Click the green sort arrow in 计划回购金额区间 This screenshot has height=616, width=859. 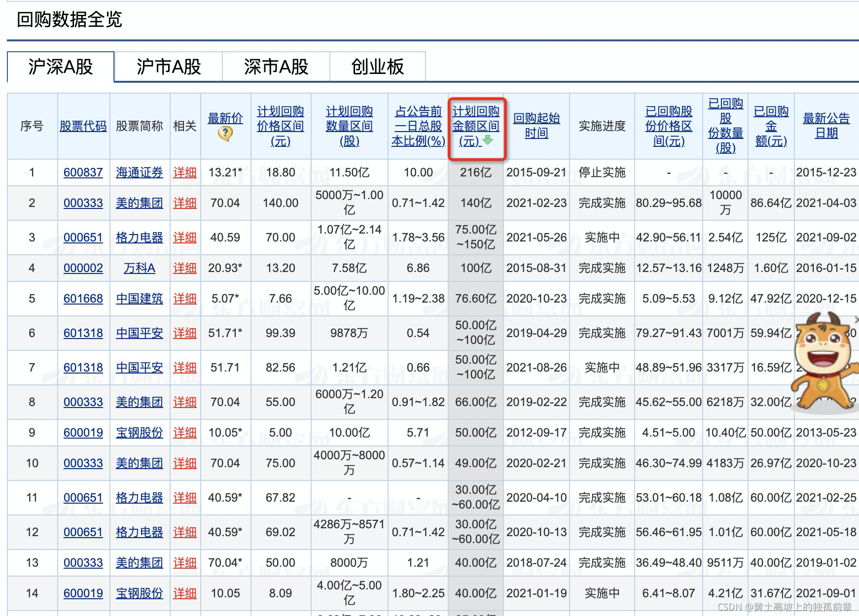pos(488,141)
